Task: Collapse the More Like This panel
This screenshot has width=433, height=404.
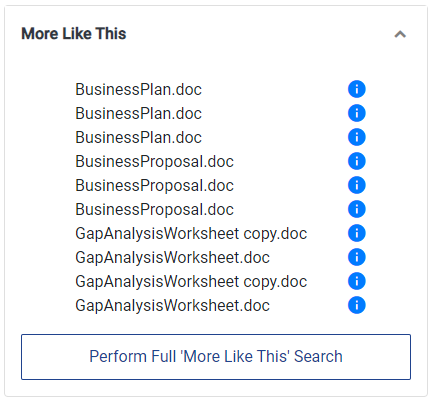Action: 400,34
